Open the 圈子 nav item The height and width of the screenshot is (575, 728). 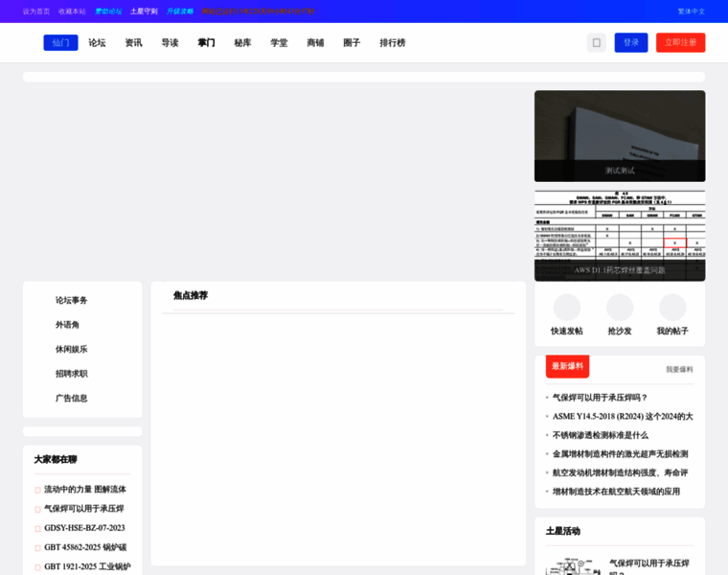[x=352, y=43]
